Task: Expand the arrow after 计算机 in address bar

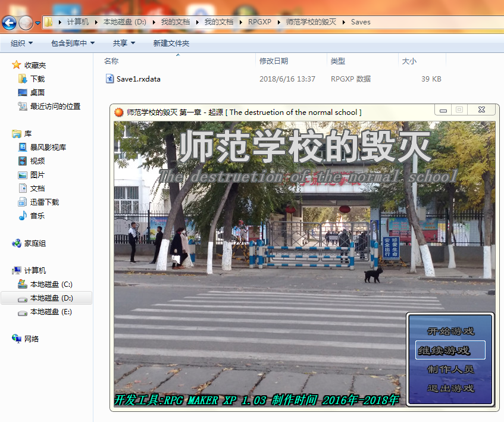Action: click(96, 22)
